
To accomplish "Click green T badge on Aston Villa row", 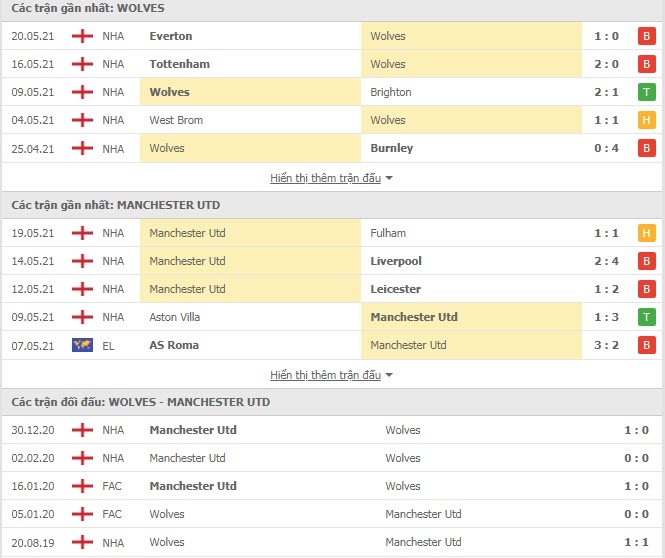I will coord(646,317).
